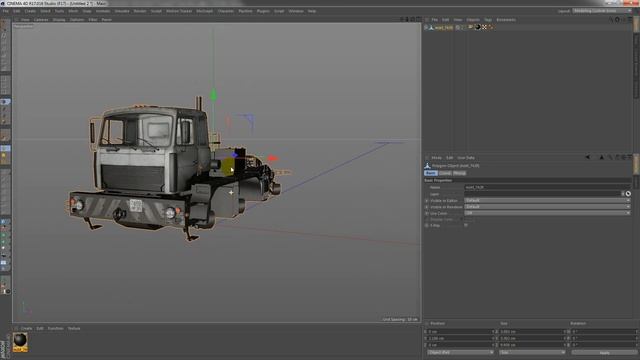Image resolution: width=640 pixels, height=360 pixels.
Task: Click the Attribute Manager search icon
Action: (x=610, y=157)
